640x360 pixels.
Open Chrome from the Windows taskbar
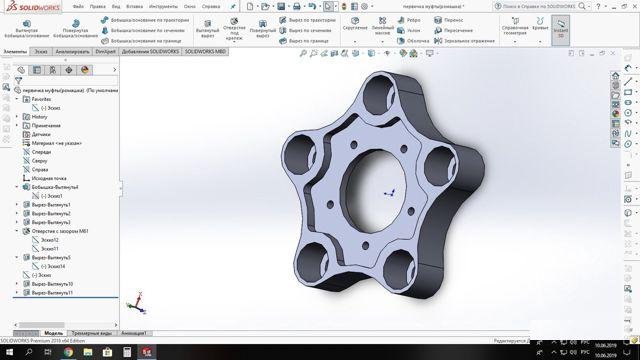68,352
